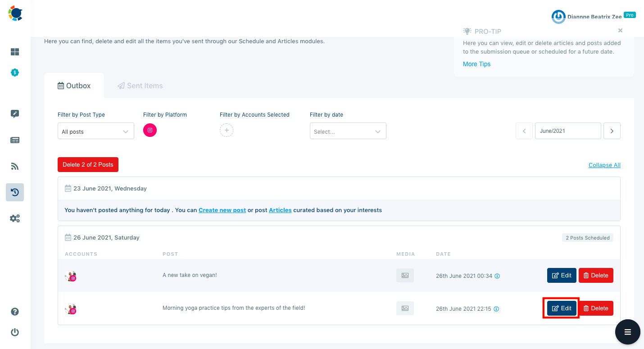Click the add account filter plus circle
The image size is (644, 349).
227,130
